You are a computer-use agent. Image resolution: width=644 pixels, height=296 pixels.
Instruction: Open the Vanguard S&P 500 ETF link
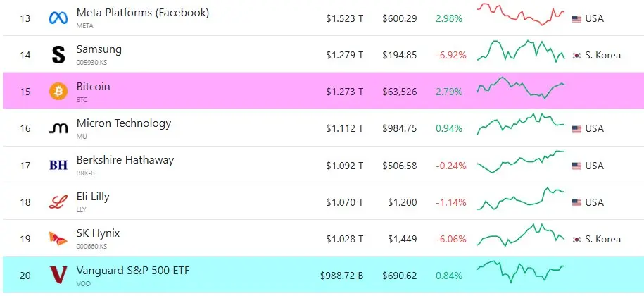coord(133,270)
